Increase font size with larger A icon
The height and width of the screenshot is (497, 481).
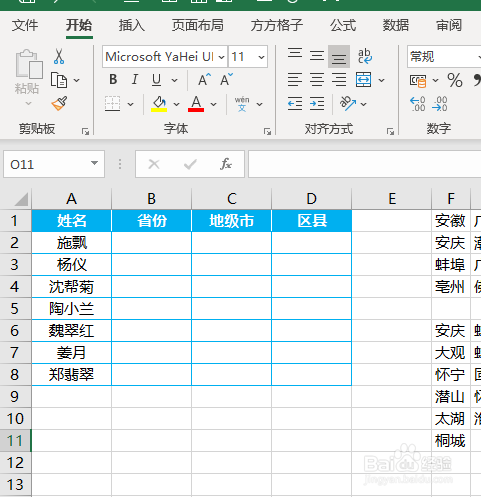click(204, 80)
